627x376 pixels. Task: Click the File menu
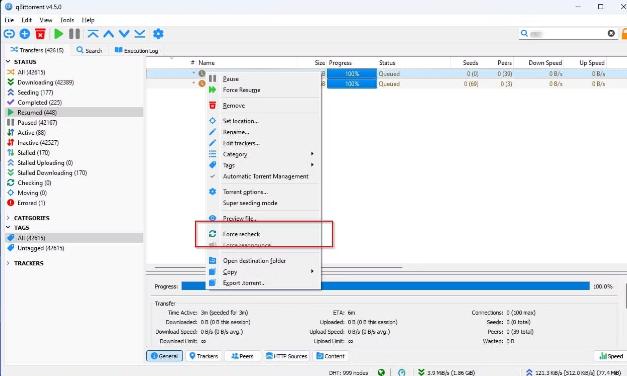tap(9, 20)
